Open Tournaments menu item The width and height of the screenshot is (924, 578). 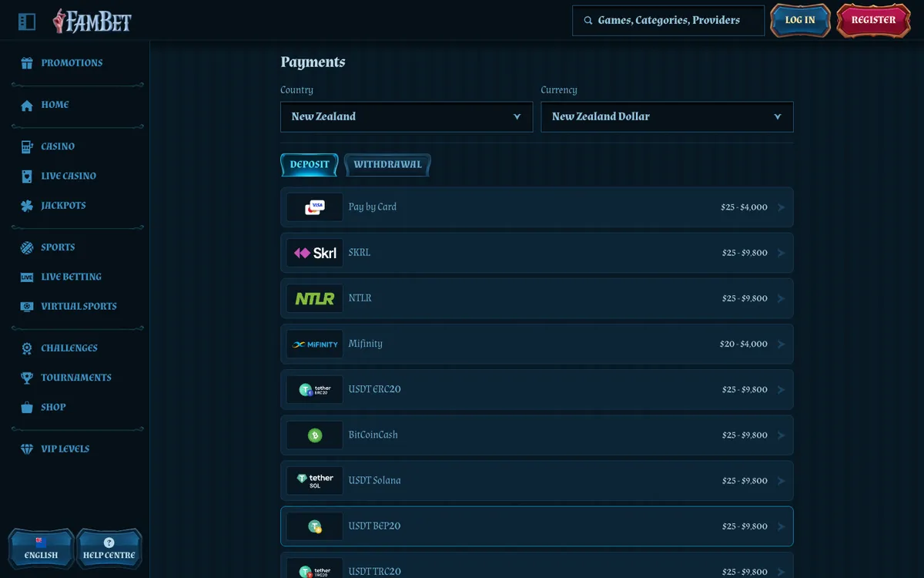point(76,378)
